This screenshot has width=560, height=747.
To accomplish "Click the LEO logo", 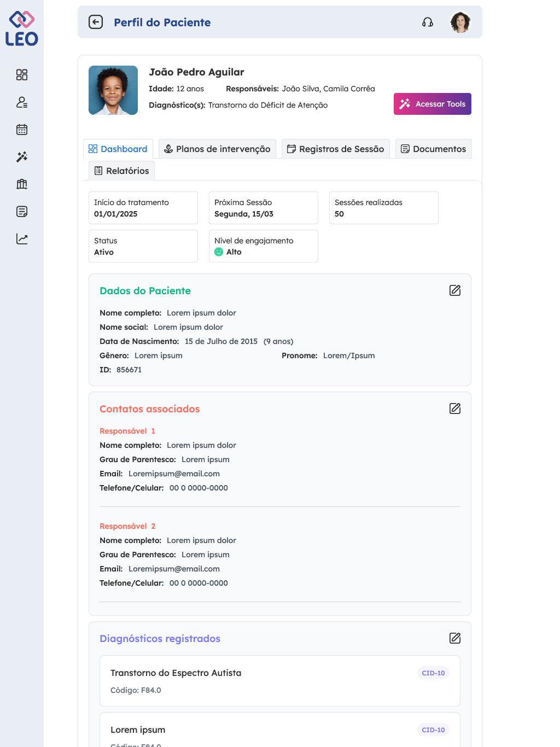I will [22, 28].
